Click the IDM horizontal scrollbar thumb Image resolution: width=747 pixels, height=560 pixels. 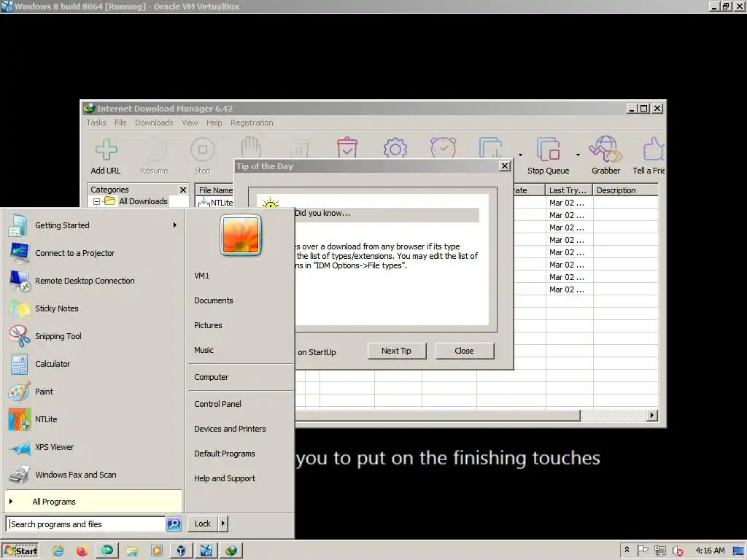pyautogui.click(x=438, y=415)
